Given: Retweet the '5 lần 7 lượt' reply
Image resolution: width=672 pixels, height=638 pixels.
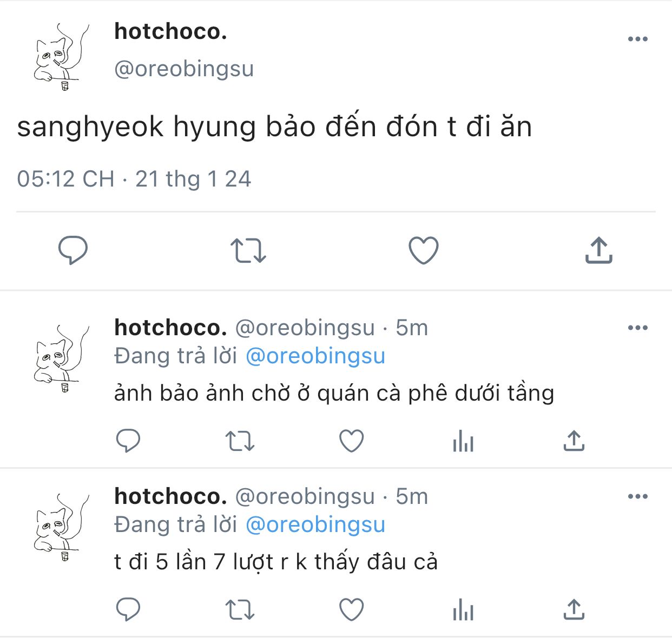Looking at the screenshot, I should tap(240, 609).
